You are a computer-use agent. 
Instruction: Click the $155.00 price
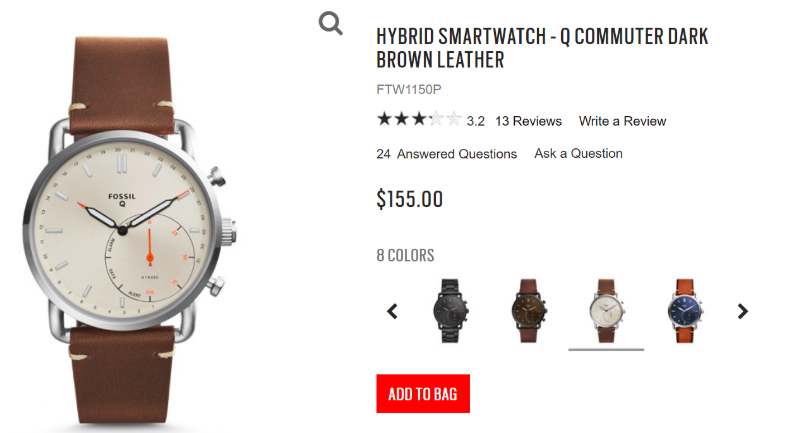click(410, 199)
